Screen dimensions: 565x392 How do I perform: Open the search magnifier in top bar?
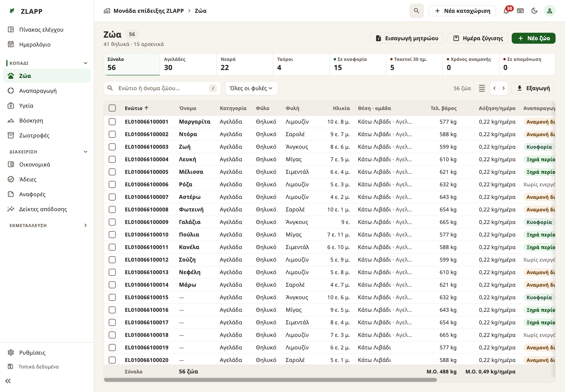tap(416, 11)
